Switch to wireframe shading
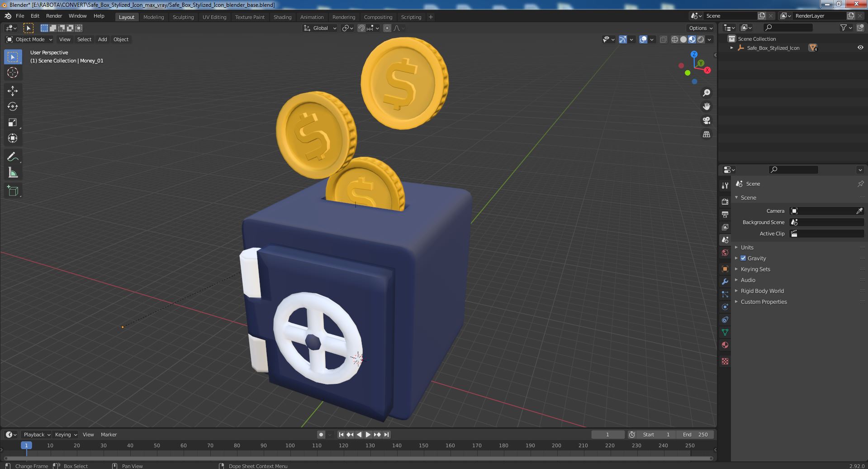This screenshot has width=868, height=469. (675, 39)
